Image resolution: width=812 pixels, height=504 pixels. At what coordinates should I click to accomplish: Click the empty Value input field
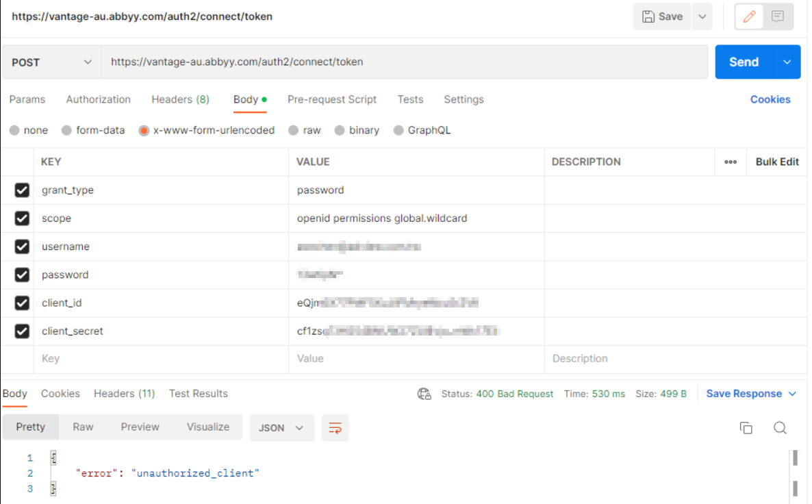(x=416, y=359)
